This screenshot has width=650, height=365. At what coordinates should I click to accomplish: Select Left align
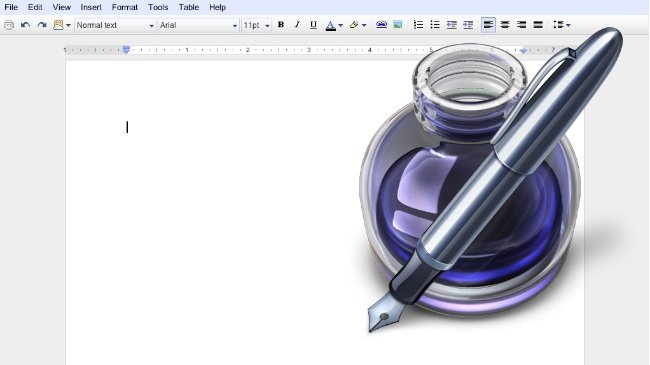[488, 25]
